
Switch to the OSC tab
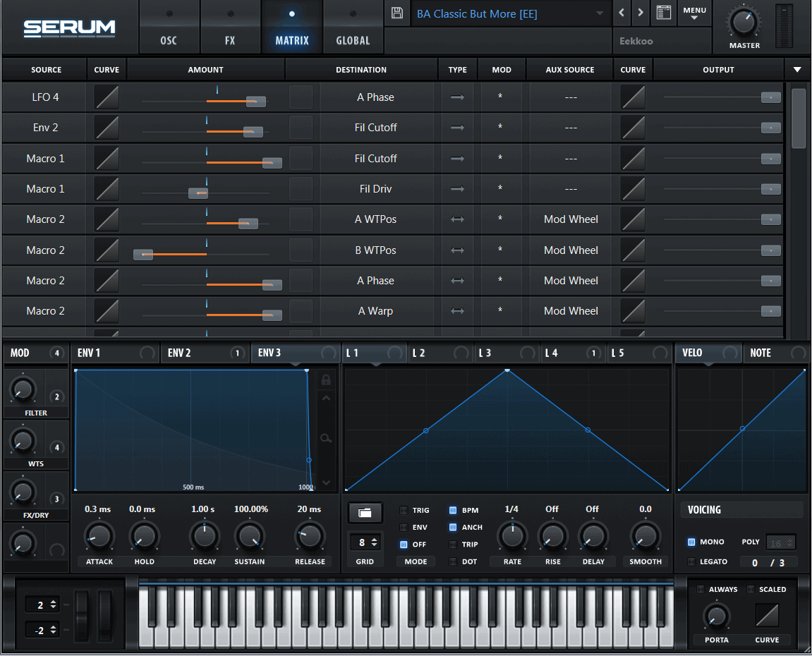[x=169, y=27]
